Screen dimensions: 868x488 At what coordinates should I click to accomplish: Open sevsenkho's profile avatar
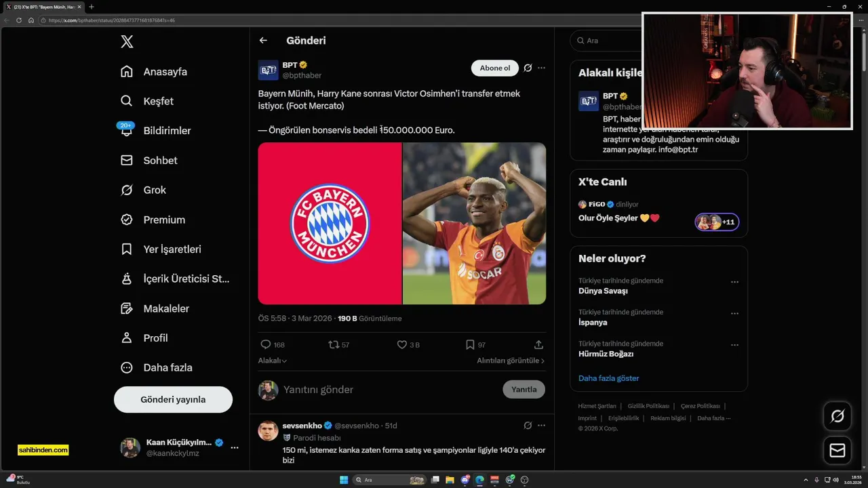[269, 431]
